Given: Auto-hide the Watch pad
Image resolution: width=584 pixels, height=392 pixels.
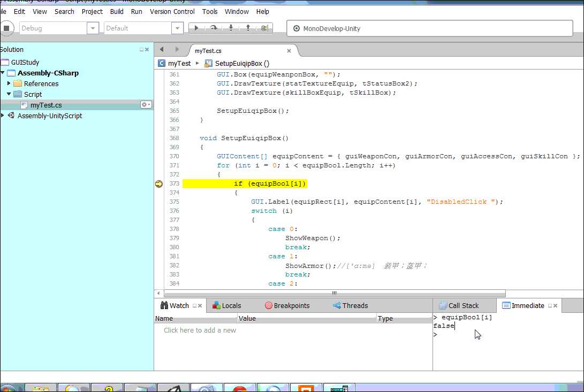Looking at the screenshot, I should click(x=194, y=306).
